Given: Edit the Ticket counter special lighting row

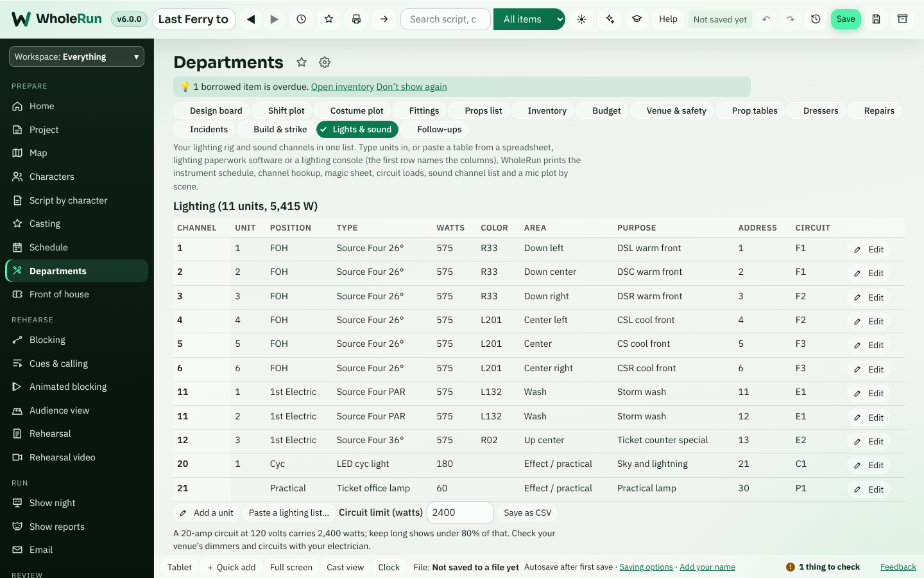Looking at the screenshot, I should coord(869,441).
